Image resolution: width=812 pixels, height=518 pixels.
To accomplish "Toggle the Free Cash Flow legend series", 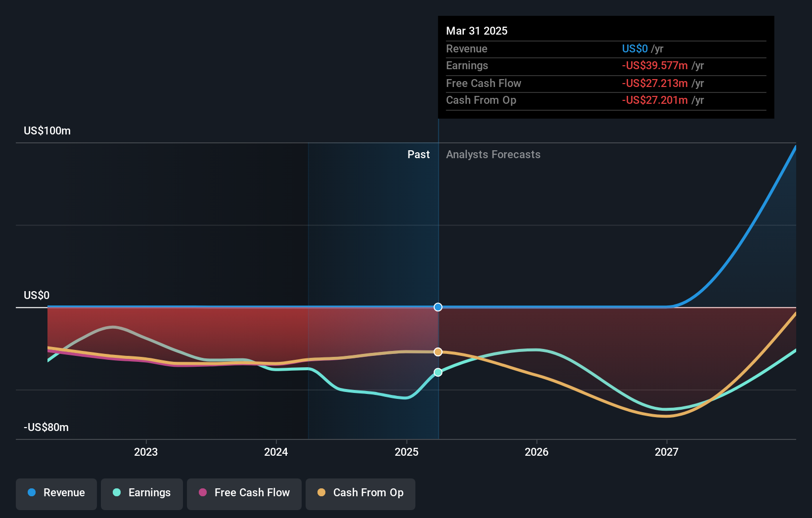I will pyautogui.click(x=244, y=494).
